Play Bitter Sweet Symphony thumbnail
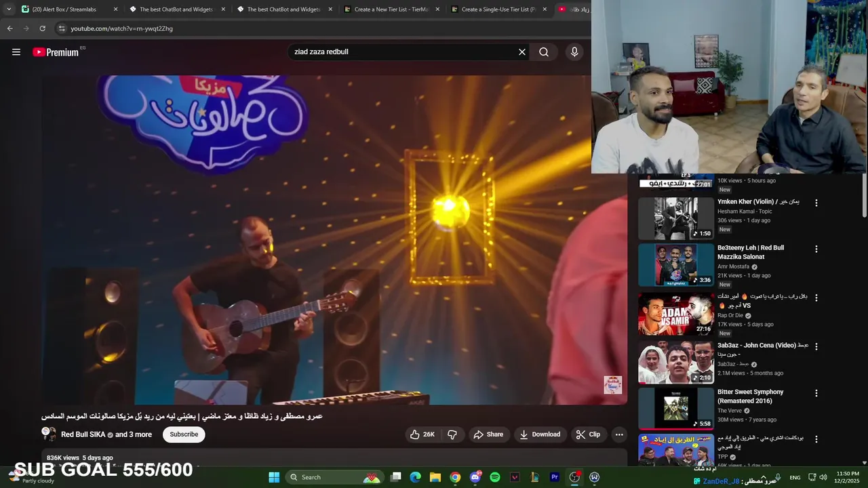 coord(676,409)
